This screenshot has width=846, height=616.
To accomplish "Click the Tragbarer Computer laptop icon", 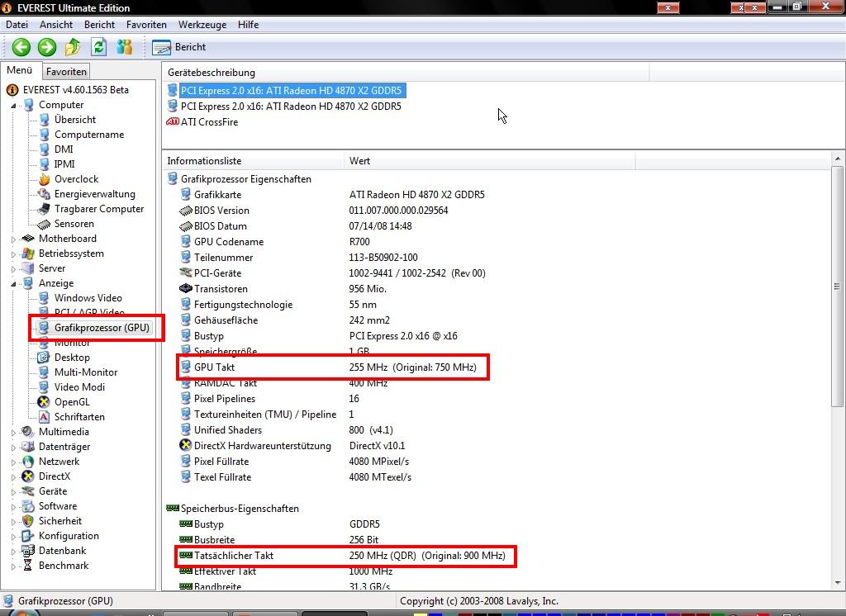I will tap(45, 209).
